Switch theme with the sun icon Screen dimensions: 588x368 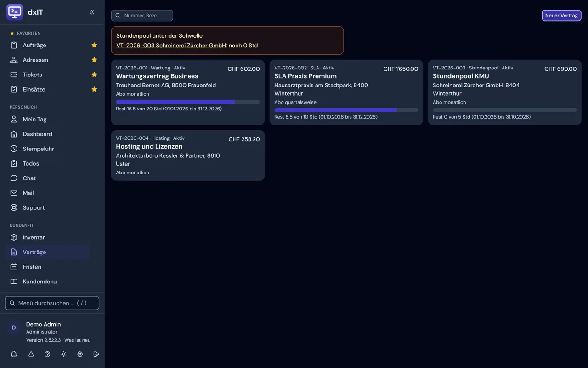[63, 354]
